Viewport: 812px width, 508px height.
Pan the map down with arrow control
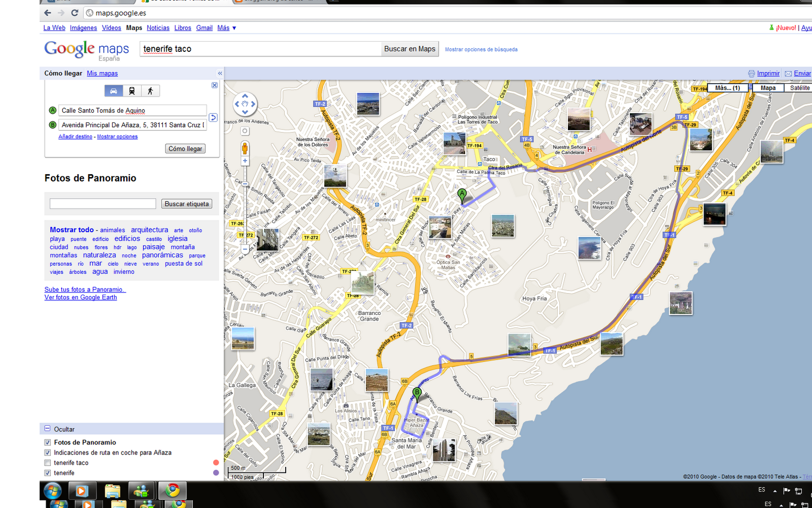tap(245, 112)
